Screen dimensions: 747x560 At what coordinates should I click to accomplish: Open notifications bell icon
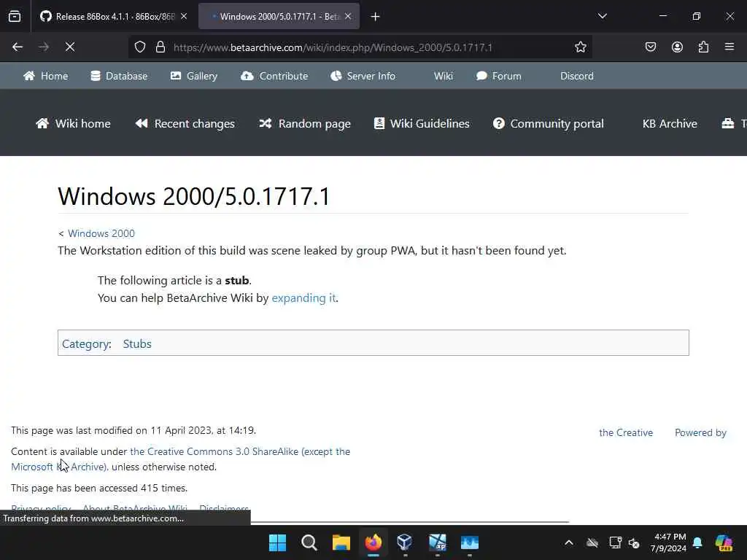pos(697,542)
